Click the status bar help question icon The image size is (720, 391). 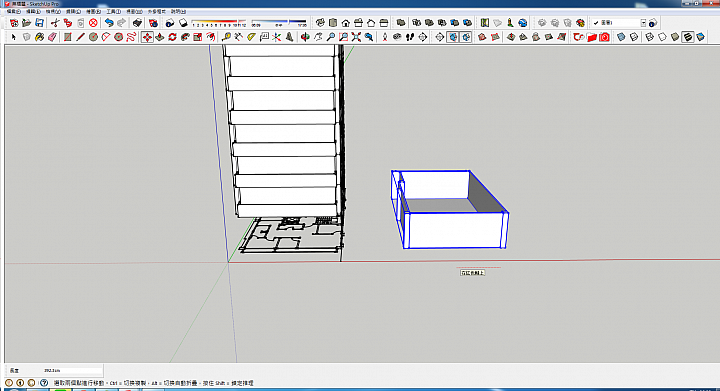click(44, 383)
